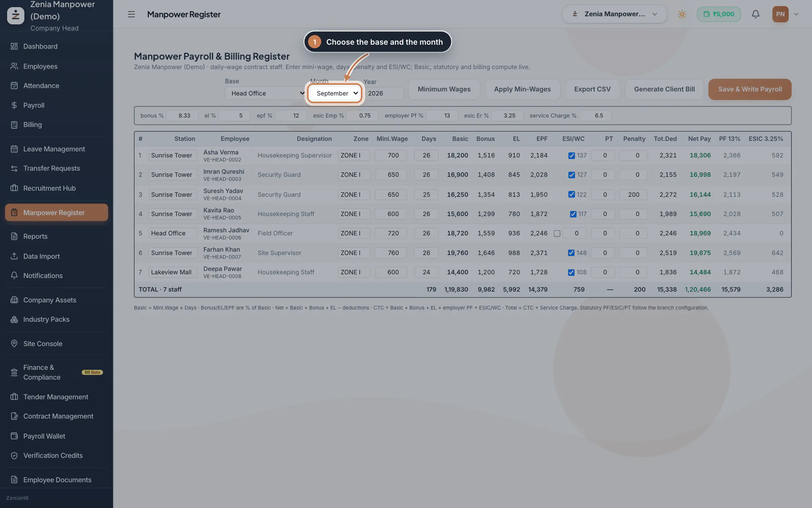Click the Year field showing 2026
This screenshot has height=508, width=812.
click(384, 93)
